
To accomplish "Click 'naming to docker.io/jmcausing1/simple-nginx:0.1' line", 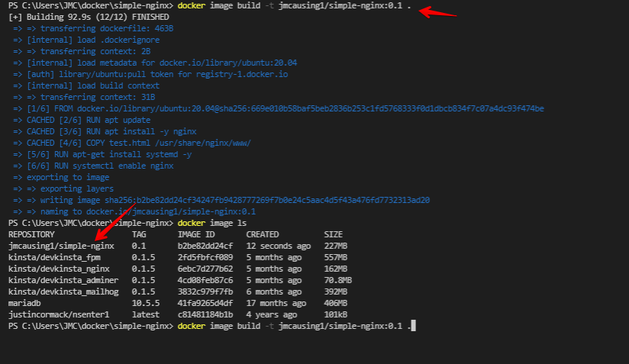I will point(134,211).
